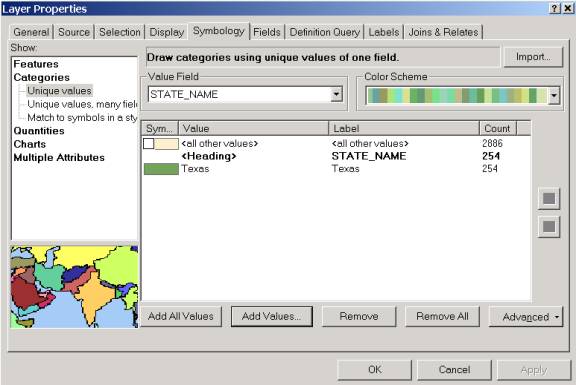
Task: Select Unique values, many fields option
Action: 82,104
